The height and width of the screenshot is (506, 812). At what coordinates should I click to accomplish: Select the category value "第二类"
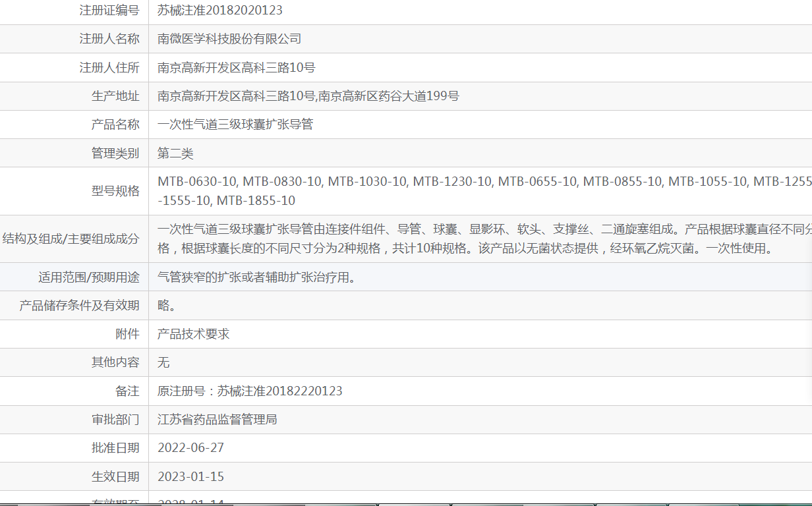coord(175,154)
